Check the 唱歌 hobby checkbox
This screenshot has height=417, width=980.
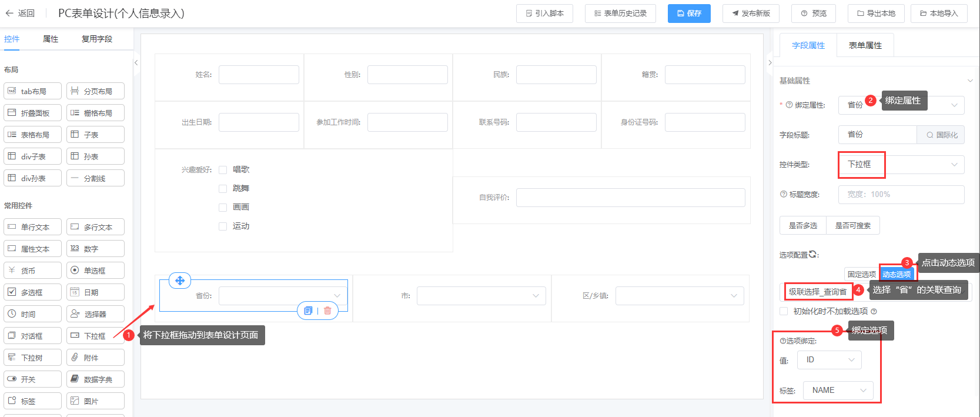pos(223,170)
